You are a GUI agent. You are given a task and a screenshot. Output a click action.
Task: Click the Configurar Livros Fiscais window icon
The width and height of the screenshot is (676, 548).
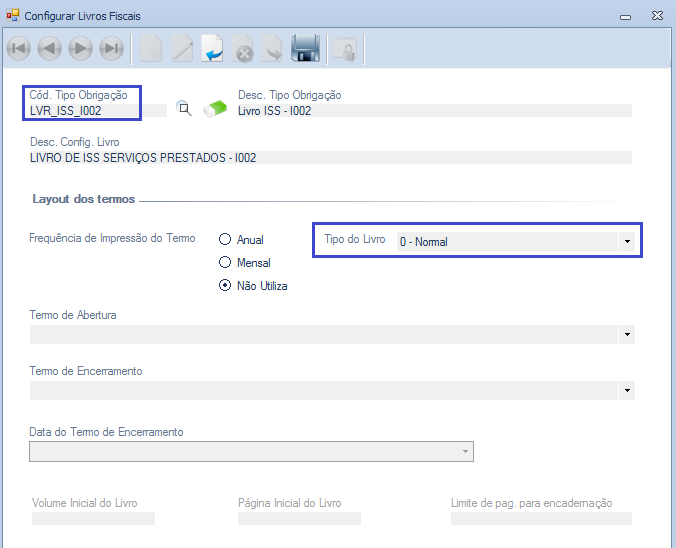13,16
